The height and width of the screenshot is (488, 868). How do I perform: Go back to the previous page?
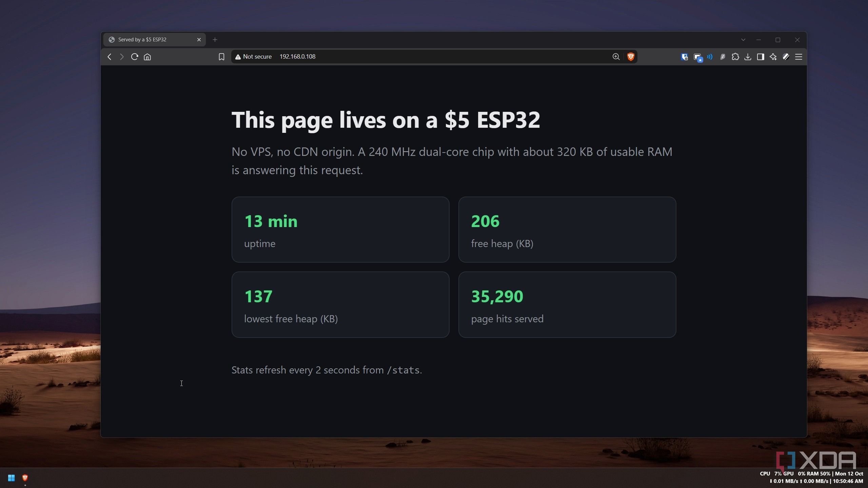[109, 57]
